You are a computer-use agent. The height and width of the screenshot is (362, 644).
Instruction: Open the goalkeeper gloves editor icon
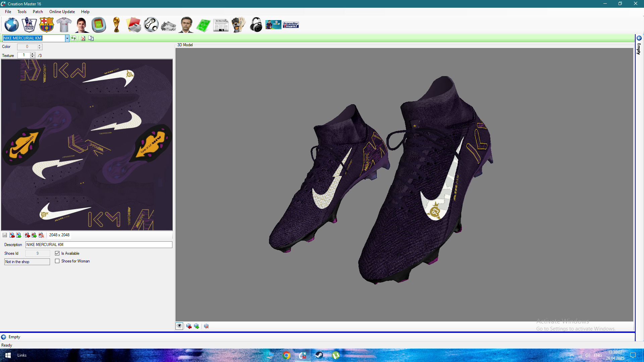(x=238, y=25)
